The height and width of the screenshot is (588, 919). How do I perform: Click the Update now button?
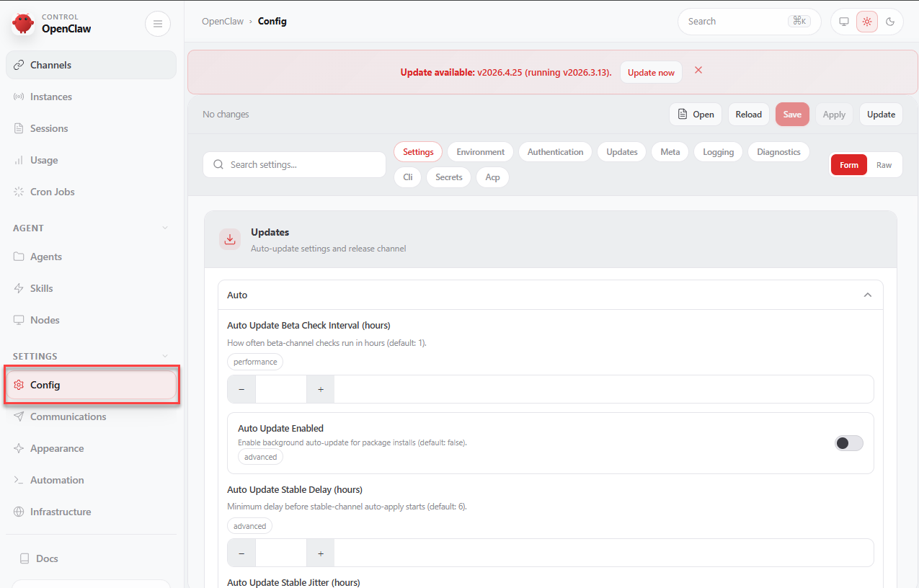tap(651, 72)
